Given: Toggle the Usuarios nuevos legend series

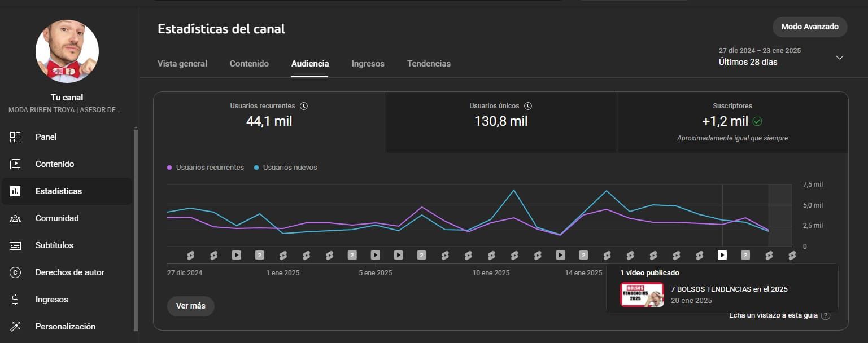Looking at the screenshot, I should 286,168.
